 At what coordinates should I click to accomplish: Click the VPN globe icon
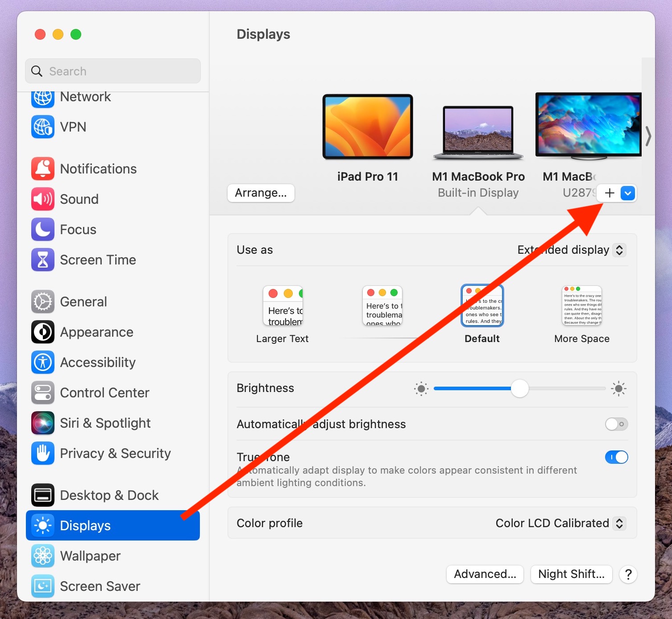43,127
